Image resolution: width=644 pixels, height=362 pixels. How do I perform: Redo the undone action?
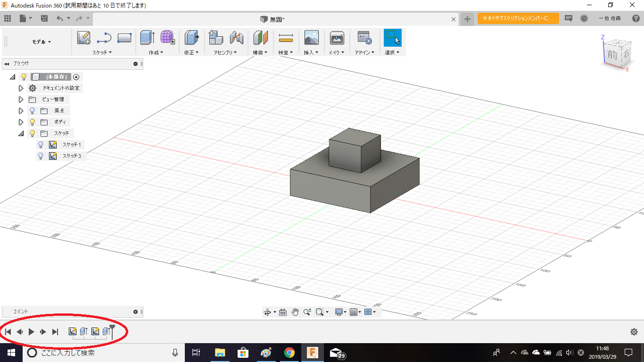tap(79, 18)
